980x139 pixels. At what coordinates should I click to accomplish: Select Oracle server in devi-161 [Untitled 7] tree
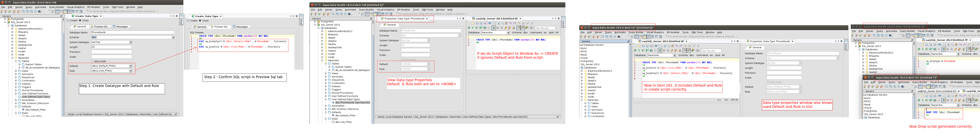click(868, 108)
